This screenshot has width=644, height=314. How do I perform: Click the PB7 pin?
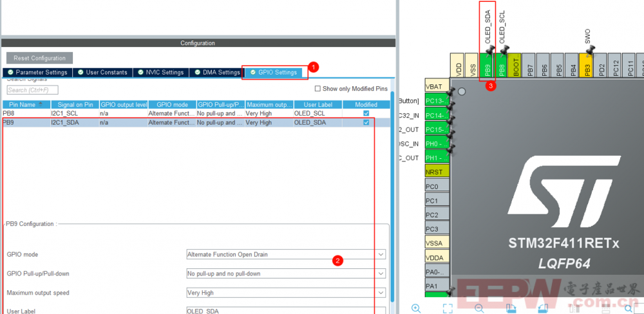[x=529, y=65]
